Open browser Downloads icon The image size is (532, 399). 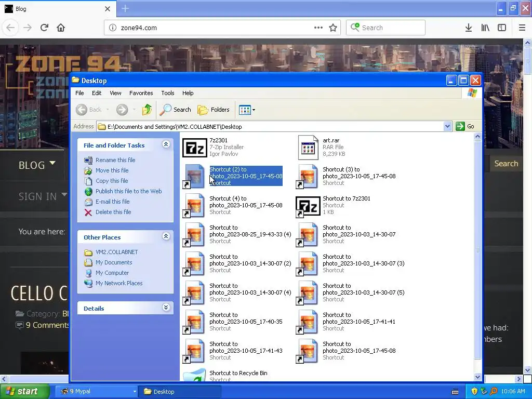[x=469, y=28]
